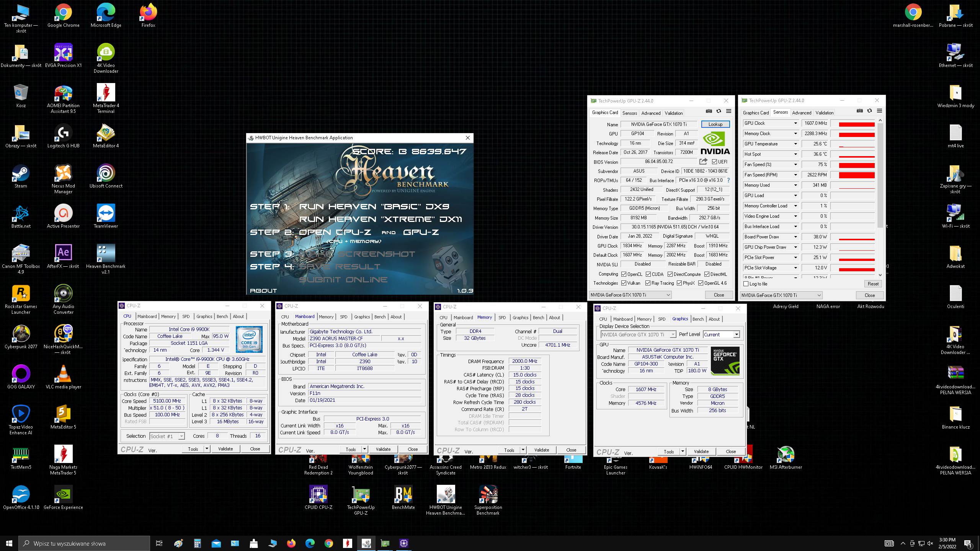Click the taskbar search box

click(84, 543)
